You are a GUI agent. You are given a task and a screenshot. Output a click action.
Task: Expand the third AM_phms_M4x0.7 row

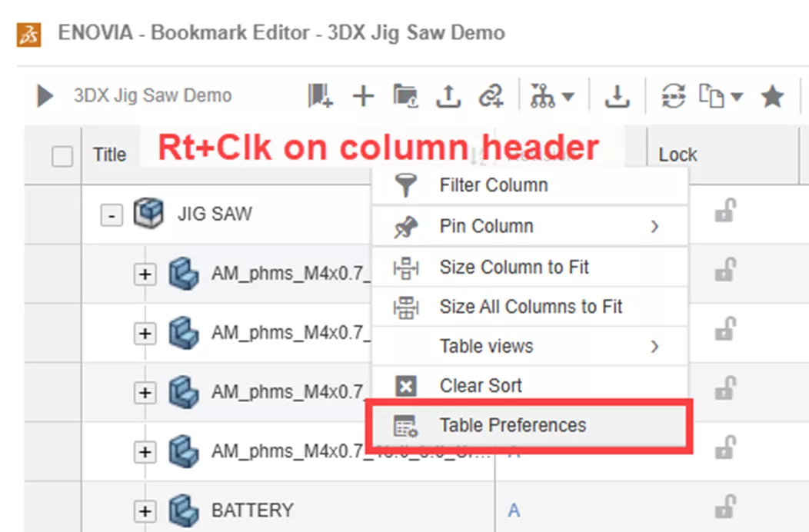pyautogui.click(x=145, y=393)
